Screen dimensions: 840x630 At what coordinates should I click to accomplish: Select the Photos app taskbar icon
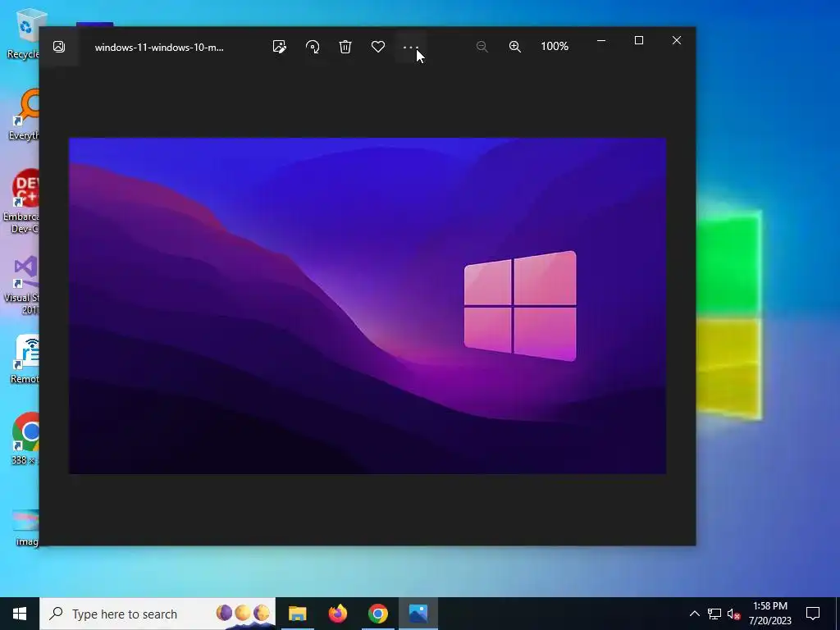418,614
